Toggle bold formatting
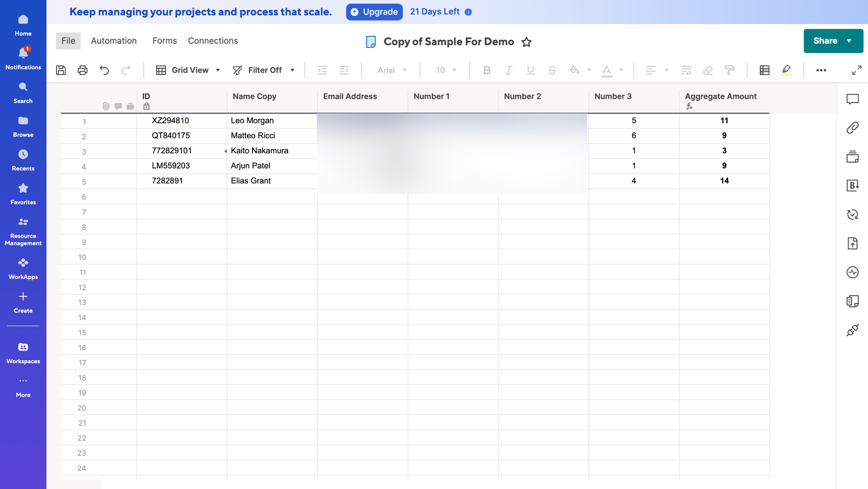The image size is (868, 489). pyautogui.click(x=486, y=70)
